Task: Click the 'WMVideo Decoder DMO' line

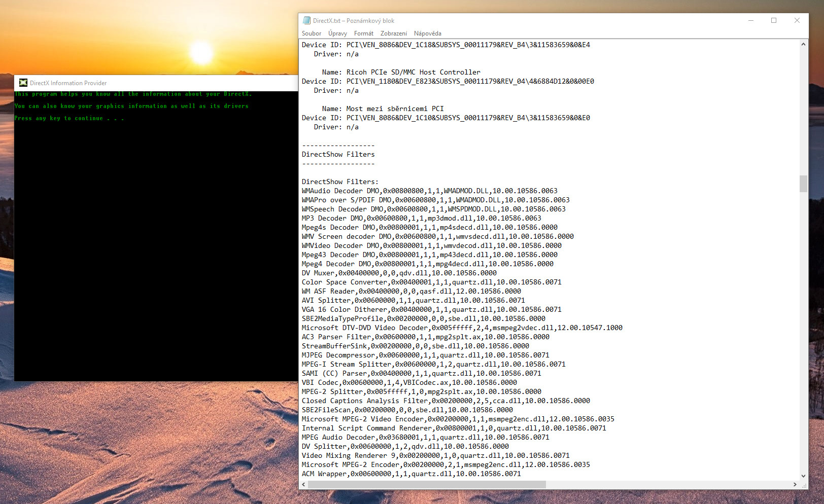Action: click(x=431, y=245)
